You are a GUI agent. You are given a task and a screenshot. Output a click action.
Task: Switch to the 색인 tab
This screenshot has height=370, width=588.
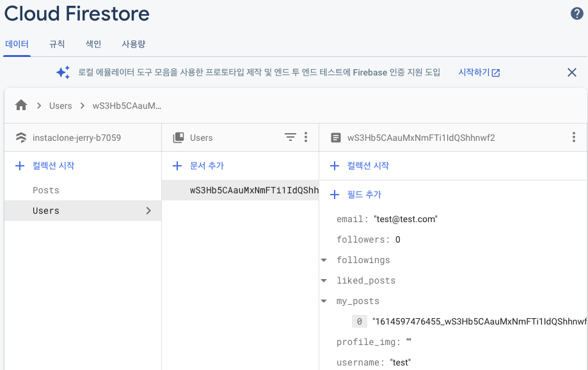(93, 44)
